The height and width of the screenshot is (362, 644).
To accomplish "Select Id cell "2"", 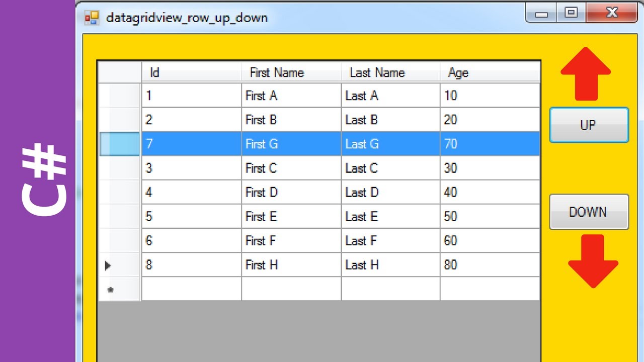I will click(x=191, y=120).
